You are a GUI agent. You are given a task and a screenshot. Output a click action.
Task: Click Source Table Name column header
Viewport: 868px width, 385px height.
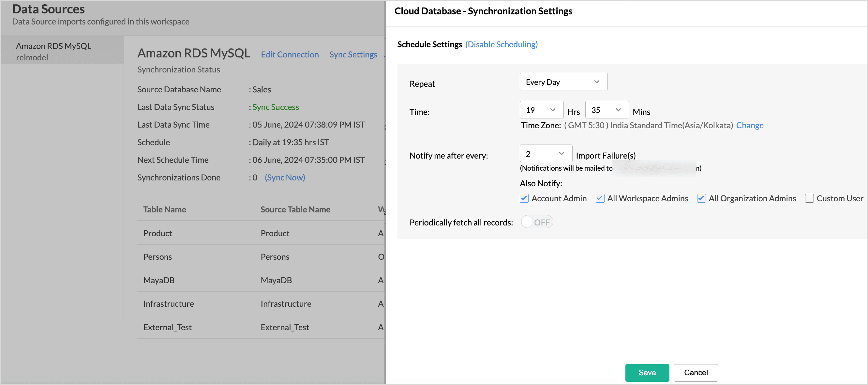click(295, 210)
